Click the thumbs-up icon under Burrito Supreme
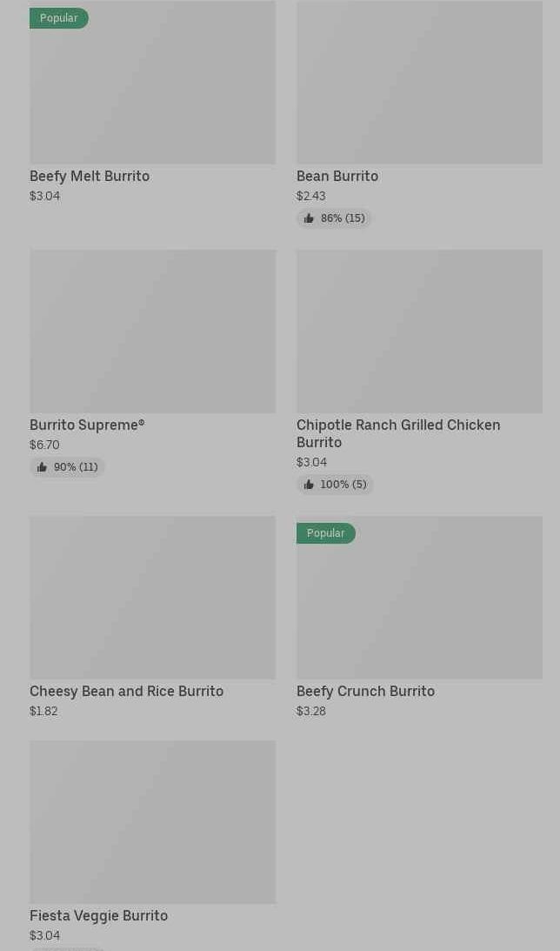Viewport: 560px width, 951px height. click(42, 467)
